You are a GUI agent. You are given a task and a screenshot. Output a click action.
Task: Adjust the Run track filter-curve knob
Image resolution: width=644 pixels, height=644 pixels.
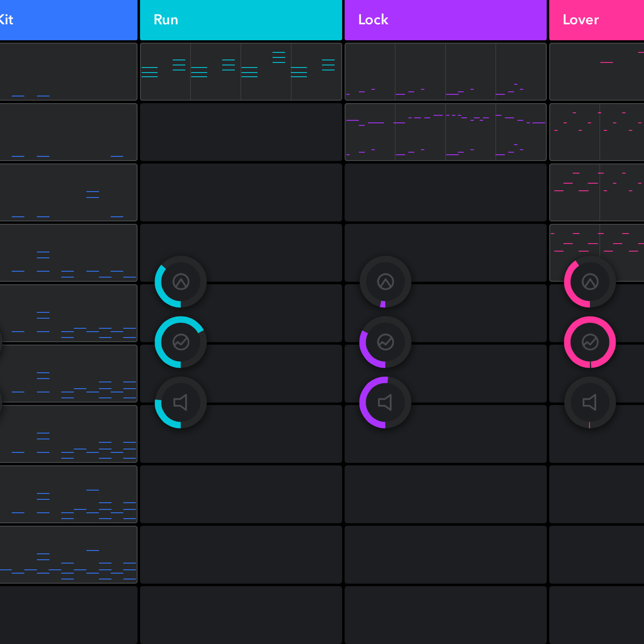181,342
